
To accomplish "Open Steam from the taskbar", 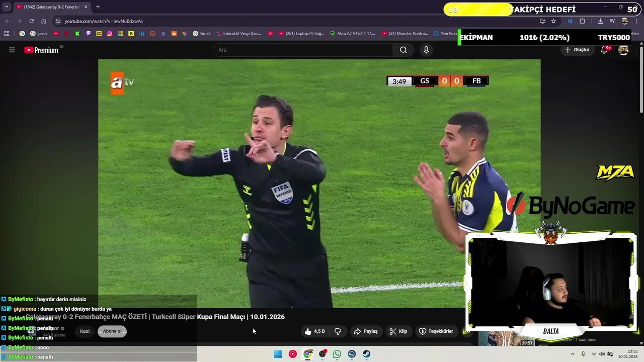I will click(367, 354).
